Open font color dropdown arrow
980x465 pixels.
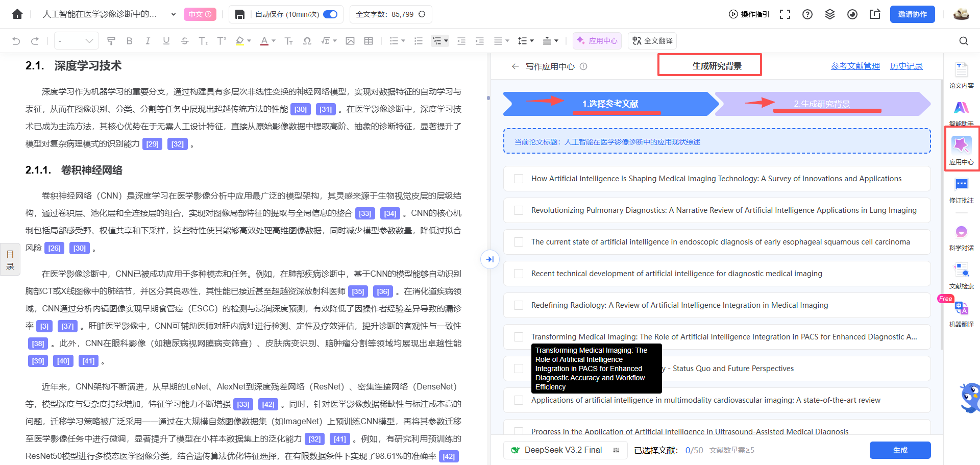click(x=274, y=41)
